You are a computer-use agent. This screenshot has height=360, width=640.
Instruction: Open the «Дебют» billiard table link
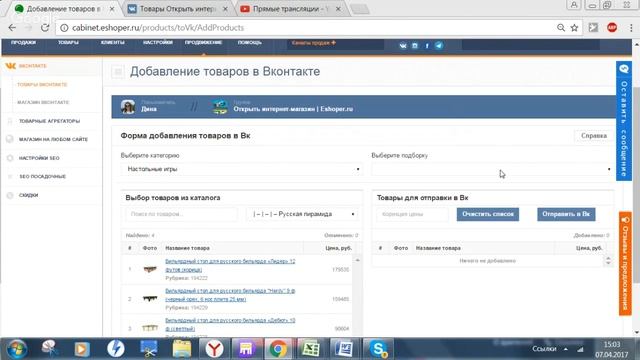pos(230,324)
